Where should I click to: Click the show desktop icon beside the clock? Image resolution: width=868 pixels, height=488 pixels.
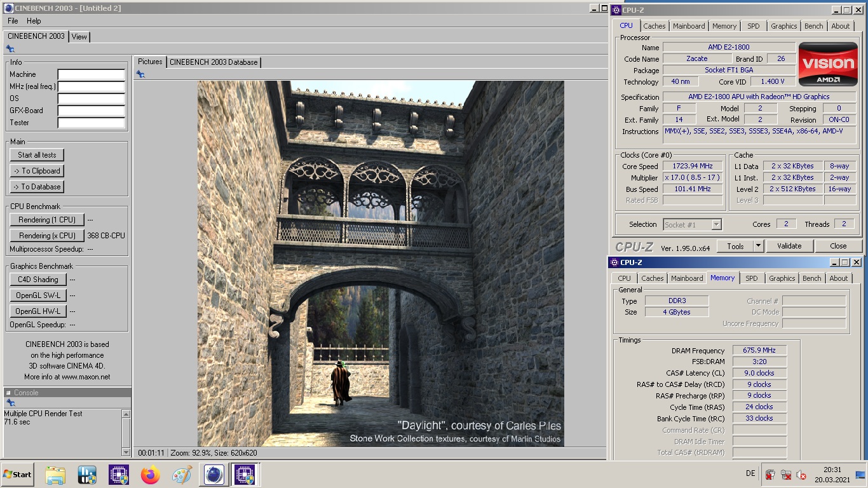860,474
